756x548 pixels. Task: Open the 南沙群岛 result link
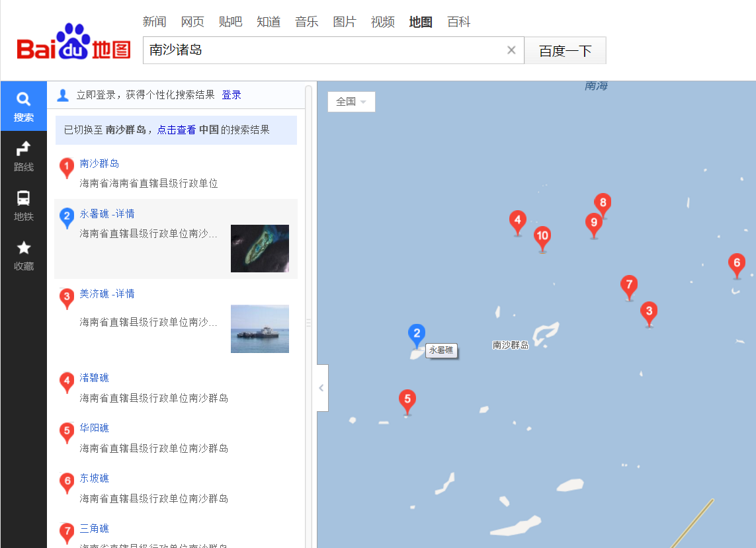click(99, 163)
